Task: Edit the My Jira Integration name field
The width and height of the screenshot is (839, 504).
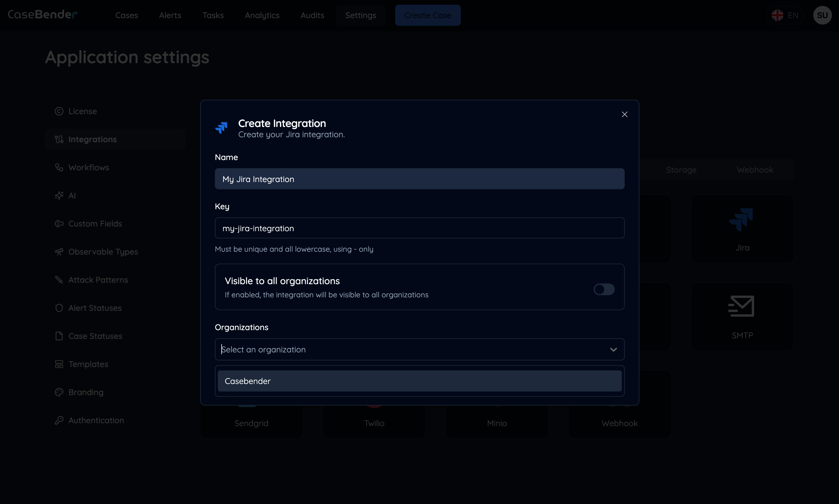Action: (419, 179)
